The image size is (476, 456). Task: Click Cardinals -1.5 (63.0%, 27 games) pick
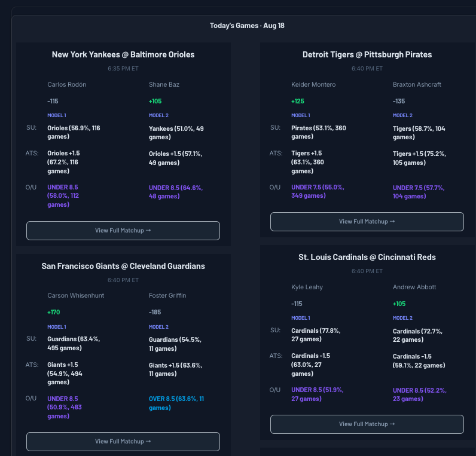tap(310, 365)
